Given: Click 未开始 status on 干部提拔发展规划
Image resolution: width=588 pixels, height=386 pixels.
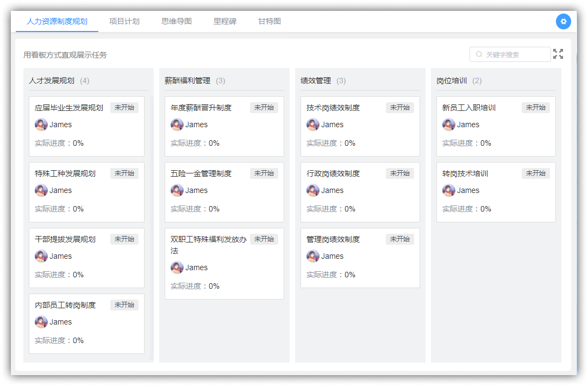Looking at the screenshot, I should (x=124, y=239).
